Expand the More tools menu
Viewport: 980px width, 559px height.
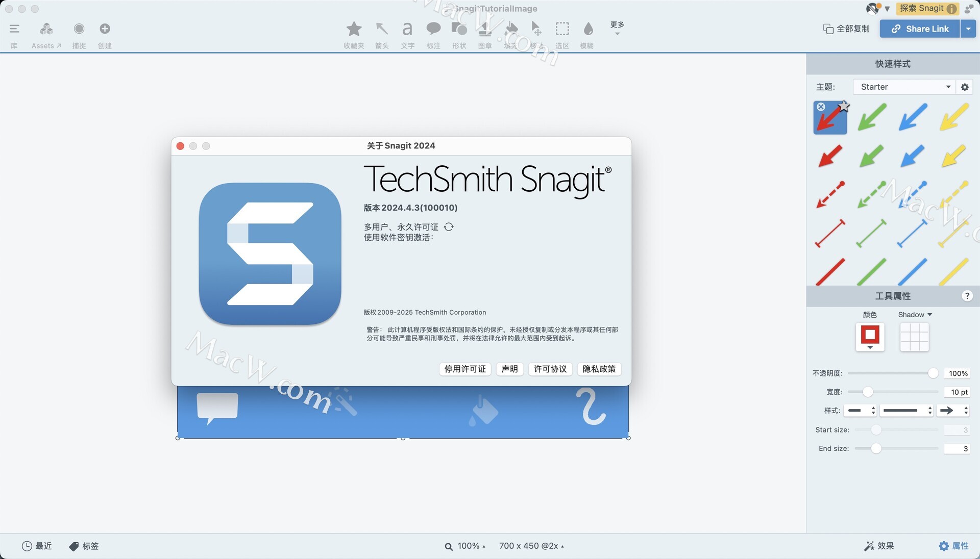click(x=617, y=28)
